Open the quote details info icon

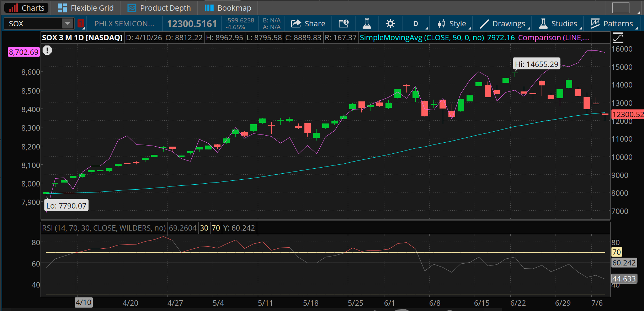click(344, 24)
